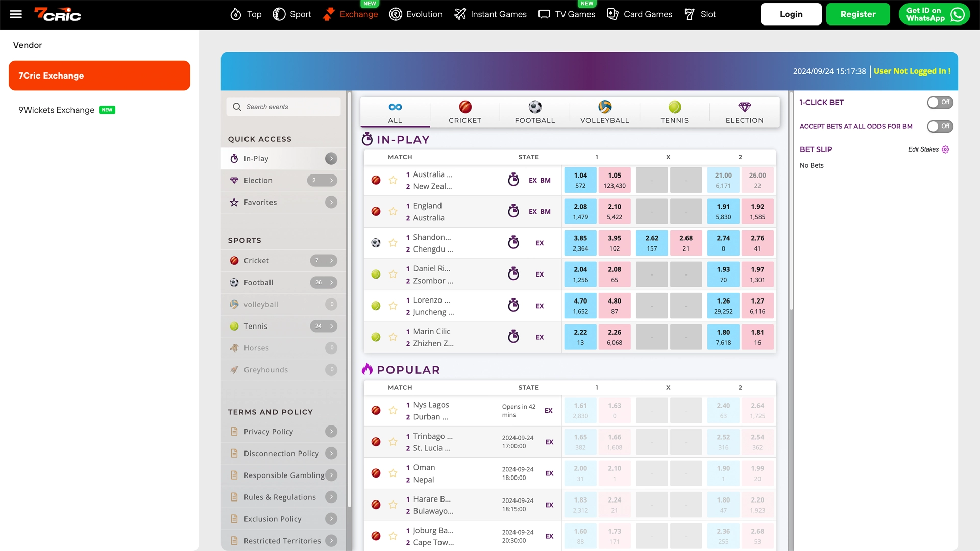Viewport: 980px width, 551px height.
Task: Switch to the VOLLEYBALL tab
Action: pyautogui.click(x=605, y=112)
